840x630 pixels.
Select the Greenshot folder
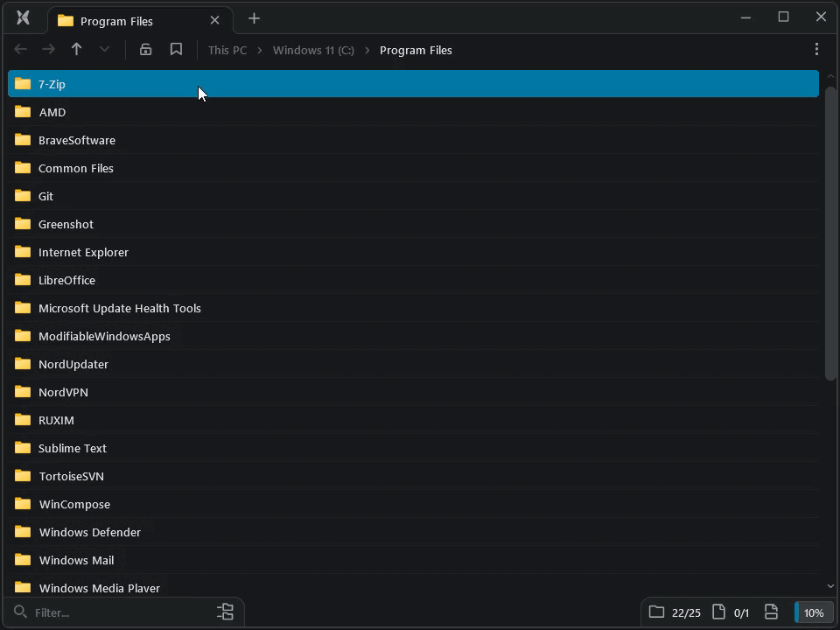click(413, 224)
